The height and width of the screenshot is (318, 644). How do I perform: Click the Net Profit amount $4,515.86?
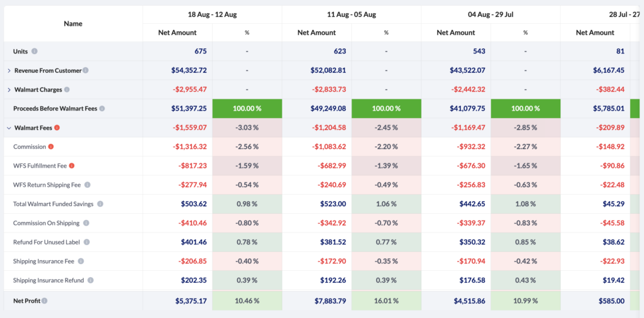[469, 301]
